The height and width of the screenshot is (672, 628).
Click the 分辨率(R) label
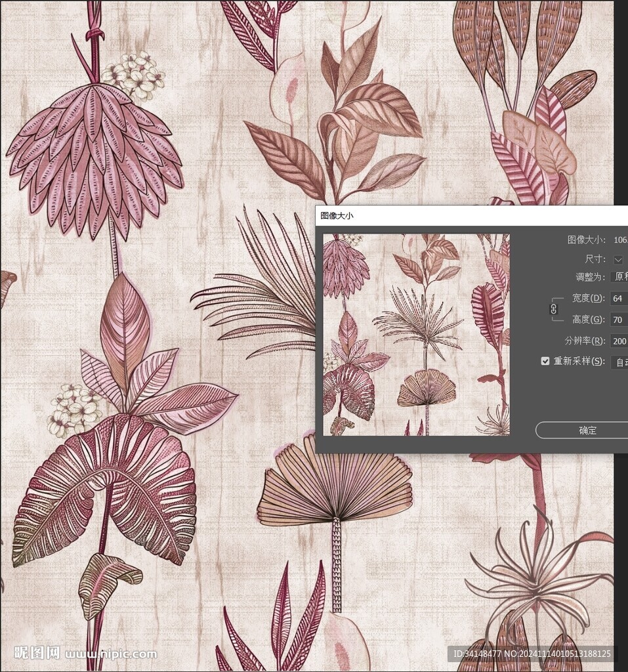click(585, 341)
